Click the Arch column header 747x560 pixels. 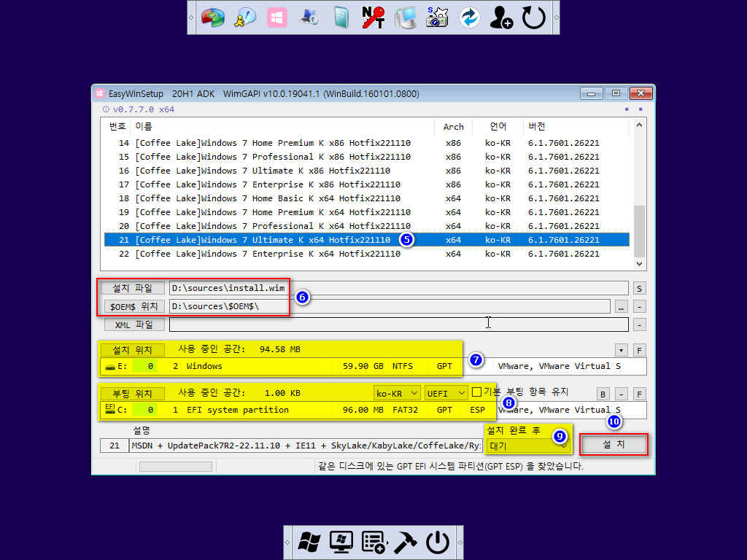pyautogui.click(x=453, y=126)
